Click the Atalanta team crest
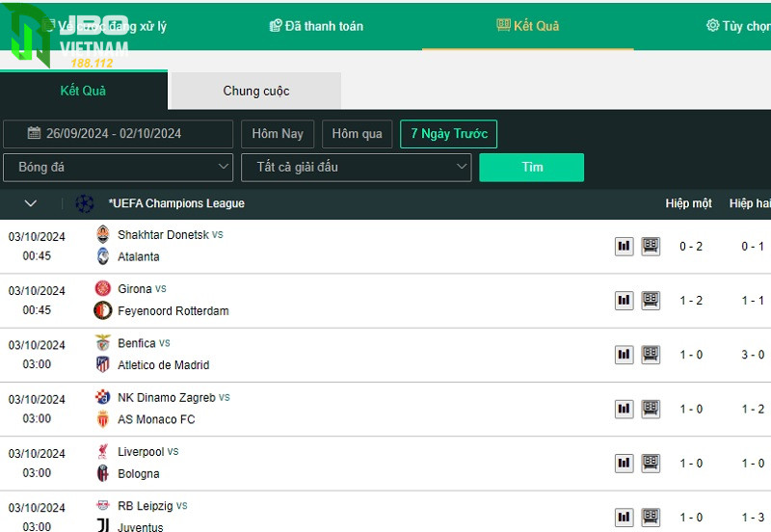The height and width of the screenshot is (532, 771). tap(103, 256)
